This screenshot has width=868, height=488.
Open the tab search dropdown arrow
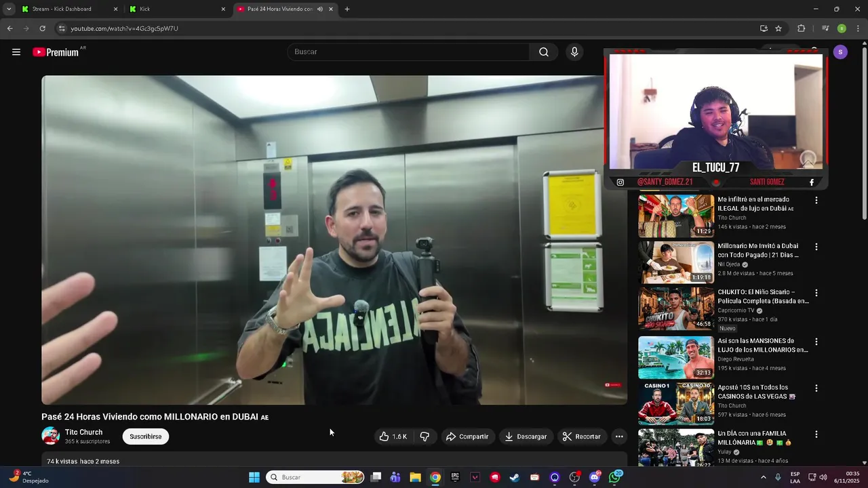(x=9, y=9)
